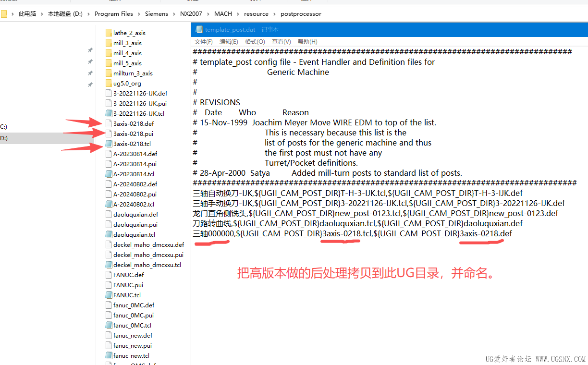Image resolution: width=588 pixels, height=365 pixels.
Task: Open the 帮助(H) menu
Action: point(307,42)
